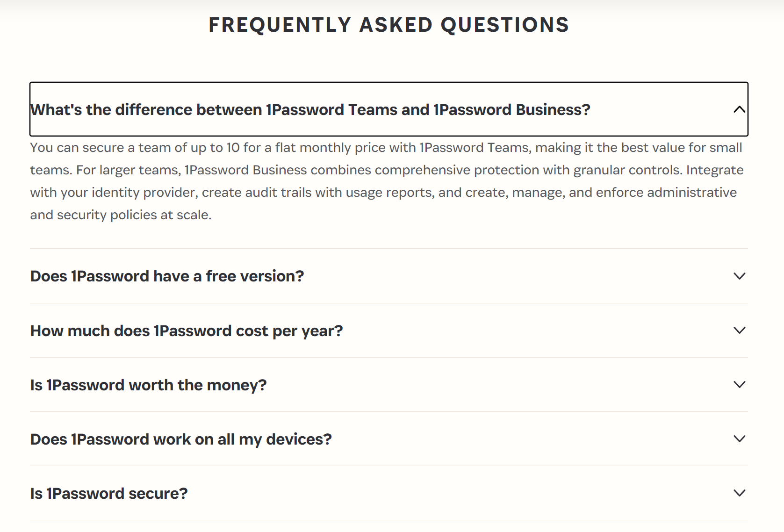This screenshot has width=784, height=532.
Task: Click the chevron beside Is 1Password secure
Action: coord(739,493)
